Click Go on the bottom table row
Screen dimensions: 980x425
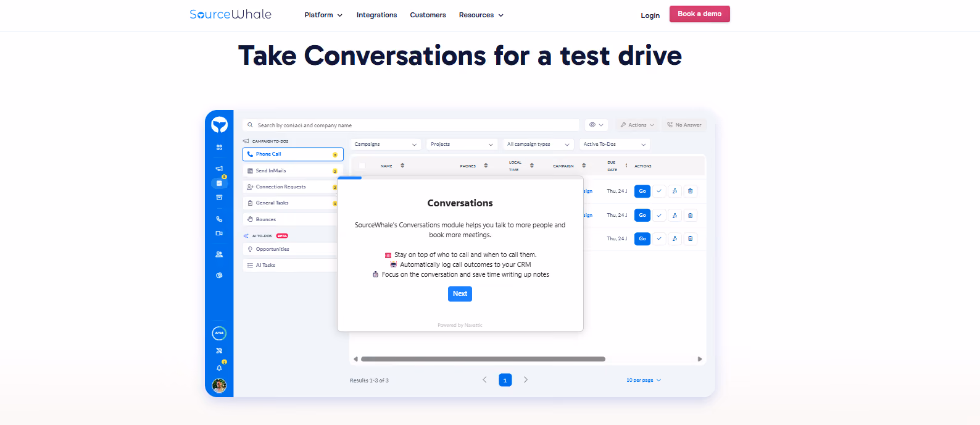[x=642, y=238]
